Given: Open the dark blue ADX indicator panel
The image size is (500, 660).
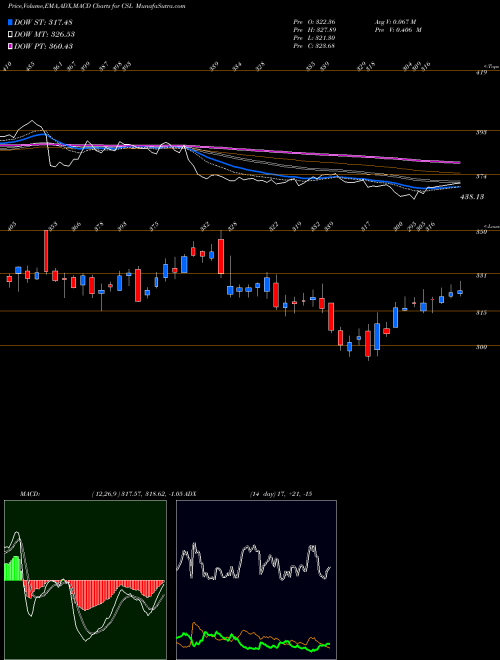Looking at the screenshot, I should (x=256, y=580).
